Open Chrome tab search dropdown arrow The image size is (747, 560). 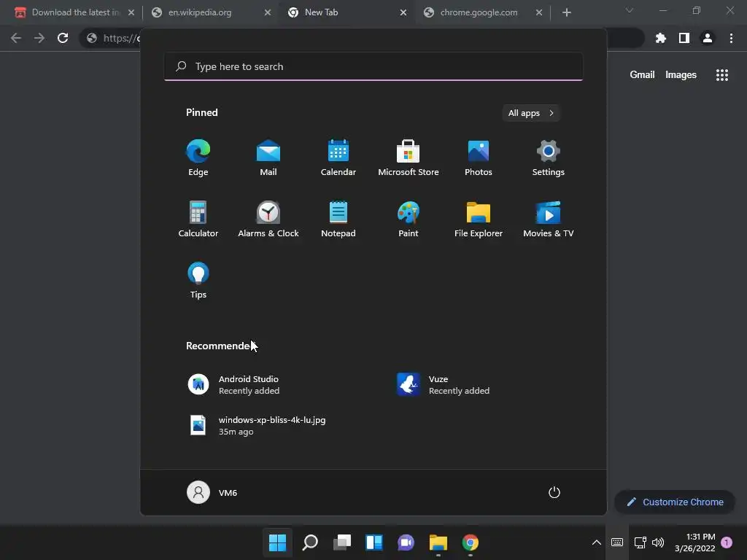click(629, 10)
